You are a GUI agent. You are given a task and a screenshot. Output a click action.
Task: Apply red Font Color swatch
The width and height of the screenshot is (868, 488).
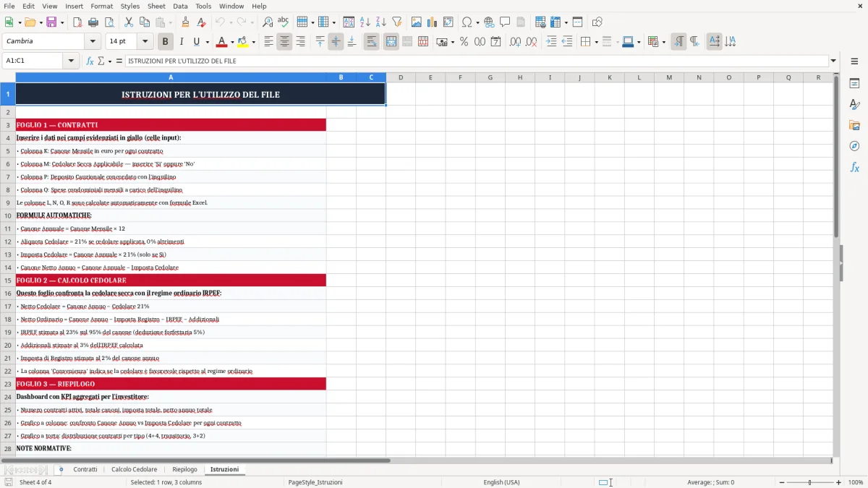click(x=222, y=42)
